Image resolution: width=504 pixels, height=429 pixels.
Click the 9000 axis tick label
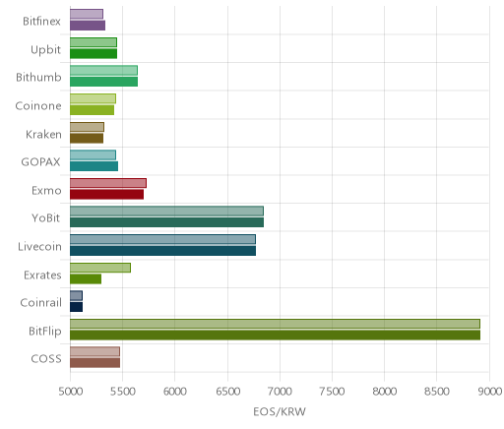tap(490, 392)
